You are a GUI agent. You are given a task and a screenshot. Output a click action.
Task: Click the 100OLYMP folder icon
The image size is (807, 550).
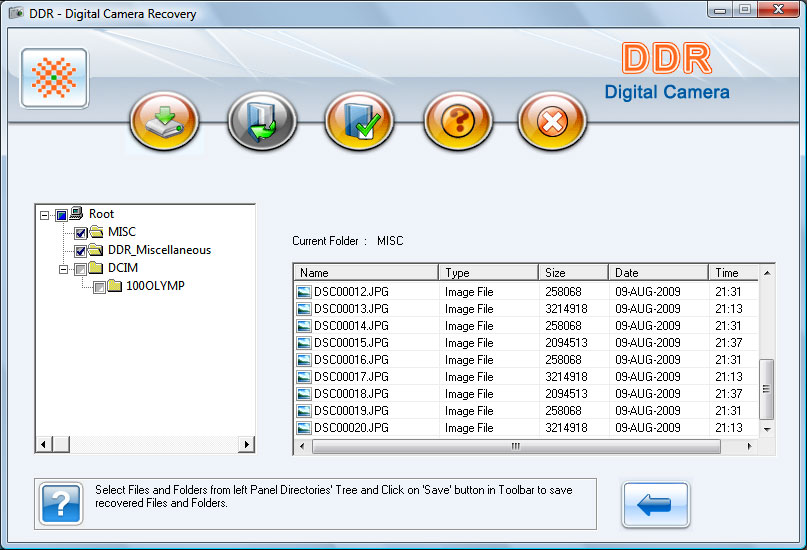pos(114,286)
